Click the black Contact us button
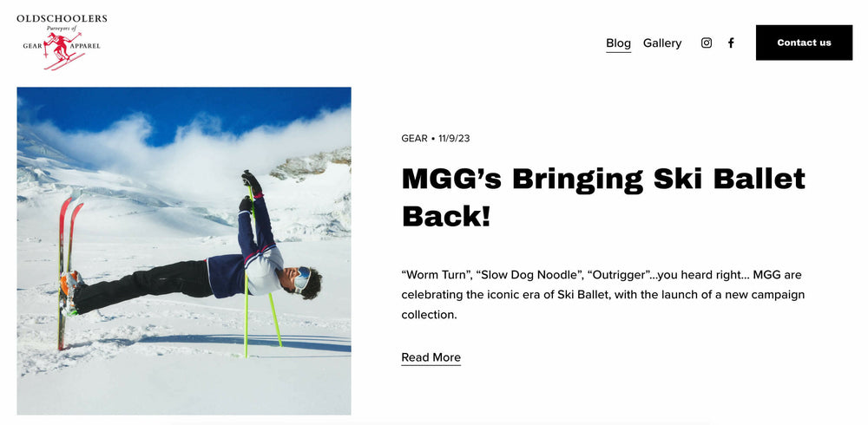The image size is (868, 425). 804,42
